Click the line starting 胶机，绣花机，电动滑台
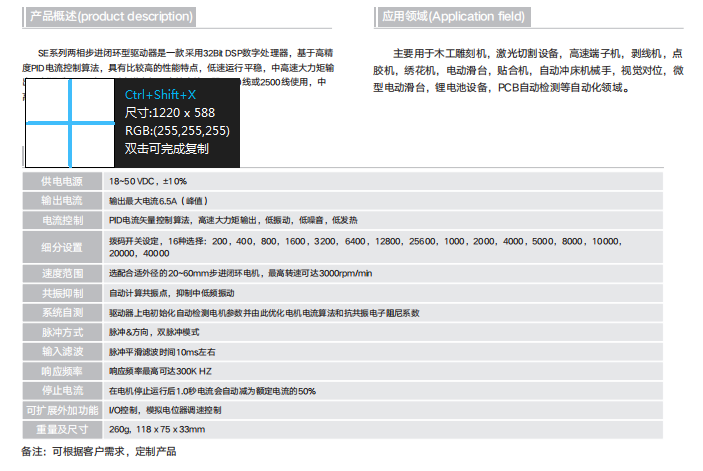 [528, 70]
